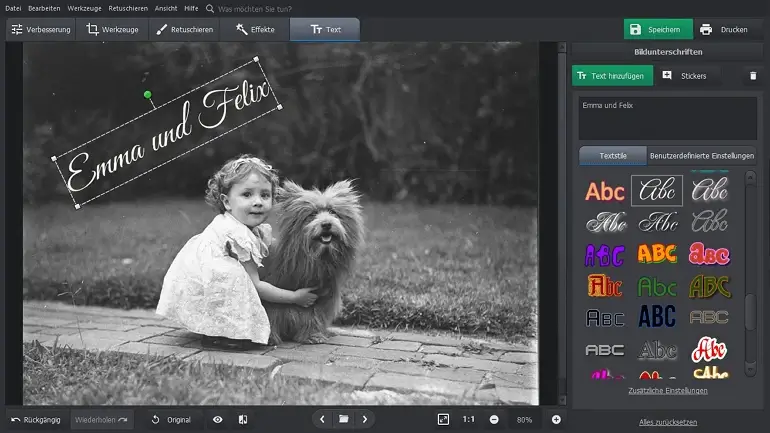Open the Hilfe menu
Viewport: 770px width, 433px height.
191,8
